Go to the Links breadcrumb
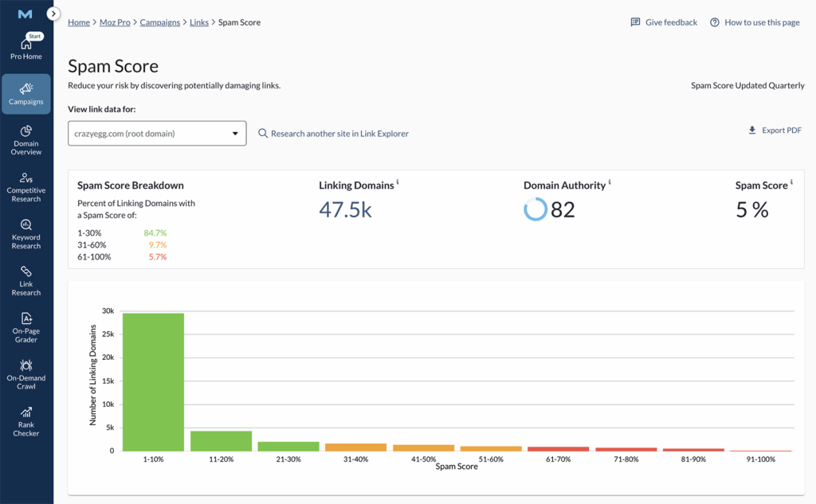Viewport: 816px width, 504px height. pos(199,22)
